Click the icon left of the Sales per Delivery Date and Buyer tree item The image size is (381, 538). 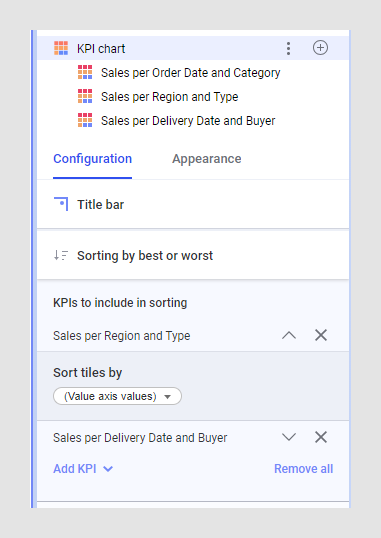point(85,120)
